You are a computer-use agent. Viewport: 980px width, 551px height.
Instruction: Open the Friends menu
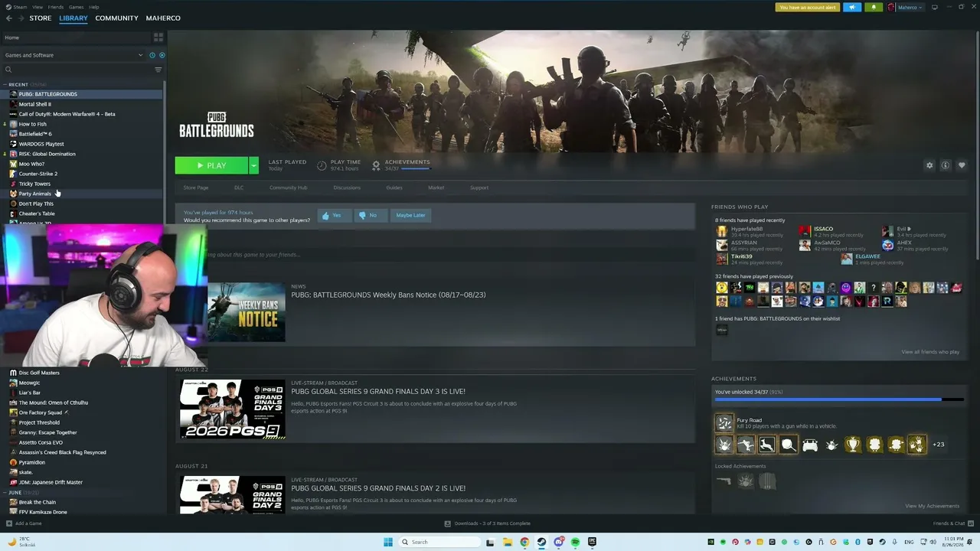tap(56, 7)
